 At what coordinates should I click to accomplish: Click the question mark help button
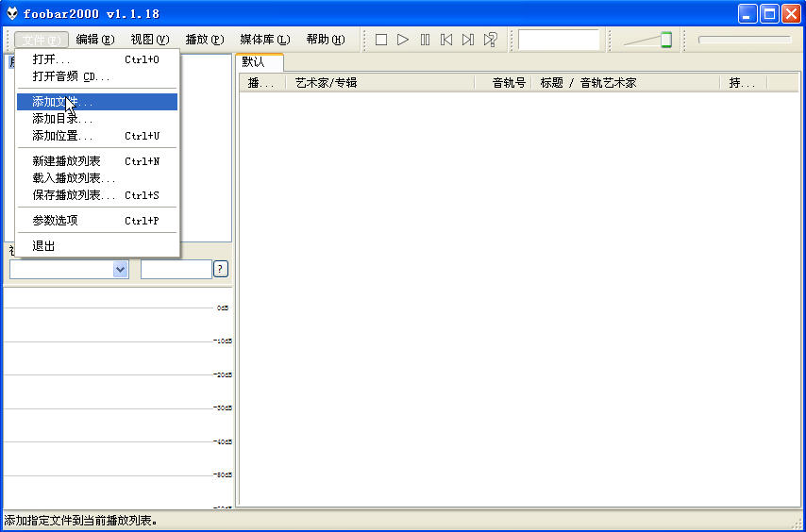click(221, 270)
